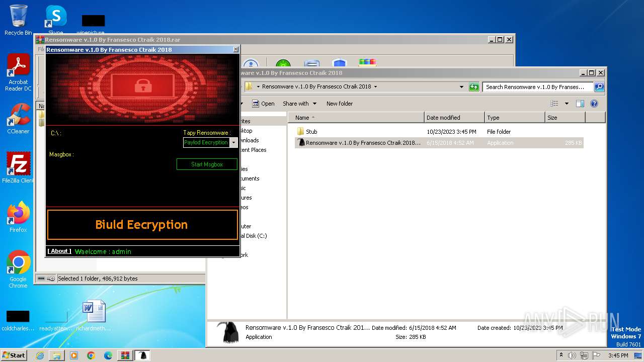Open the About link
The width and height of the screenshot is (644, 362).
pyautogui.click(x=59, y=251)
